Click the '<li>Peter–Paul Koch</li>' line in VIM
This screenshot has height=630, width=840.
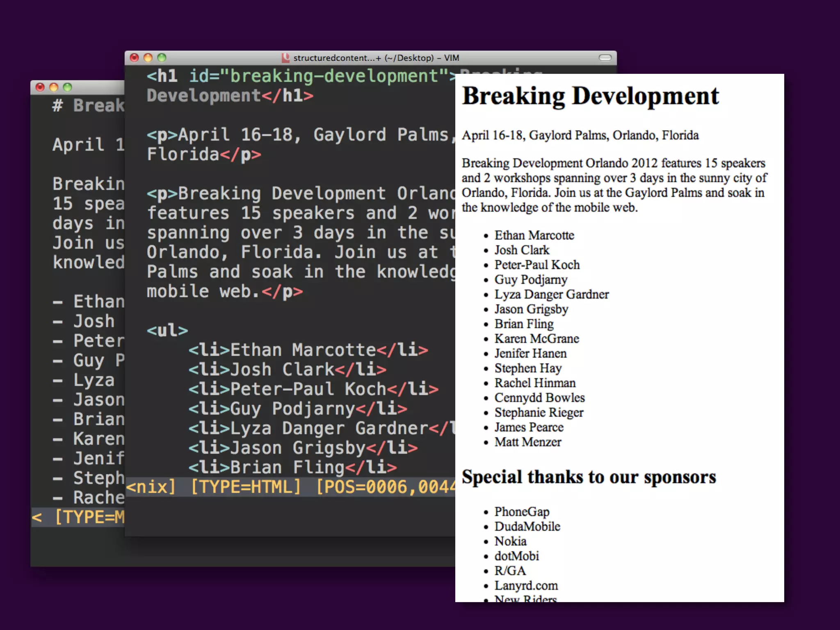point(313,389)
